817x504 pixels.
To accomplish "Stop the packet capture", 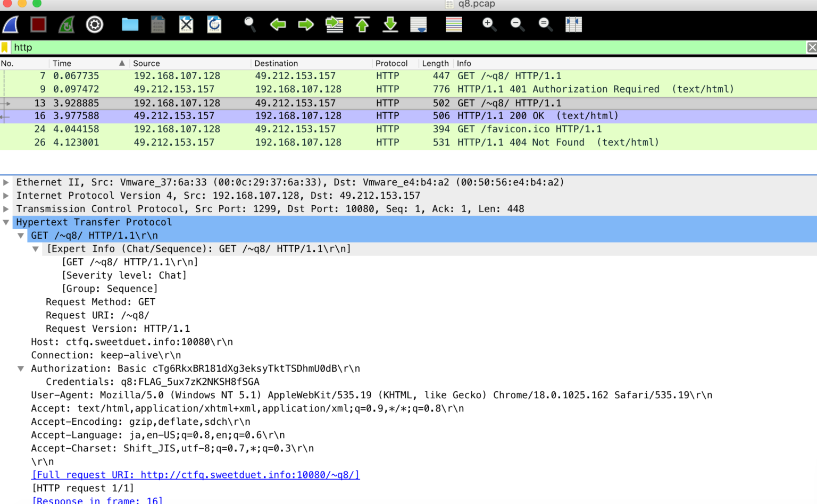I will click(37, 24).
